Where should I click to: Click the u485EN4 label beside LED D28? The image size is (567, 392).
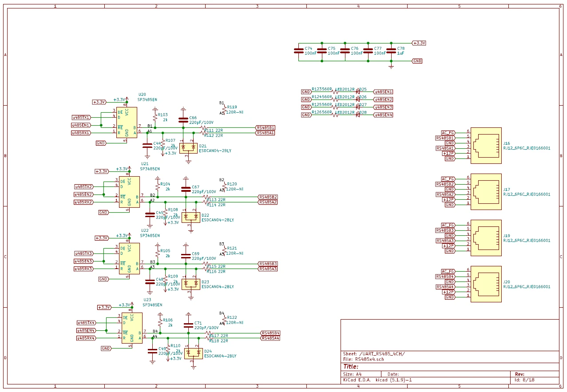(383, 115)
